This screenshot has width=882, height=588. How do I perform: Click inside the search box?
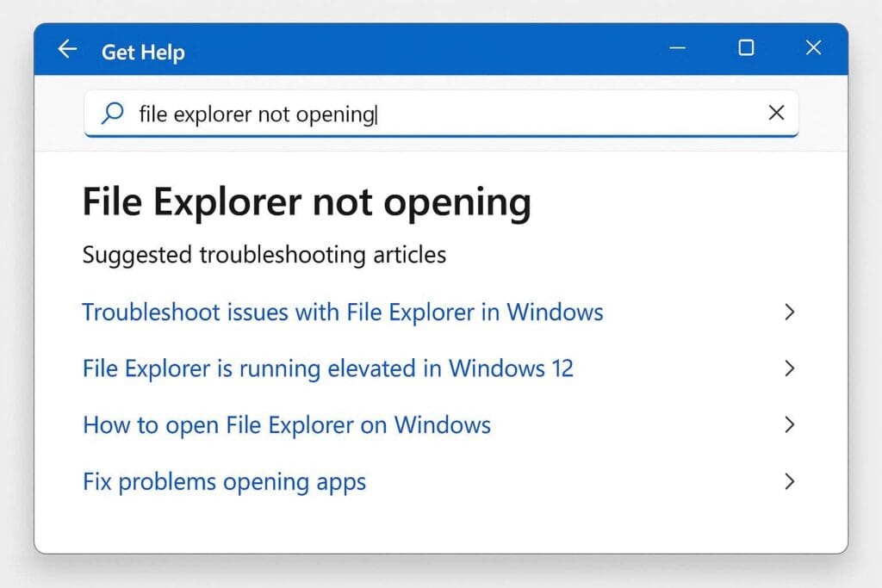pos(517,113)
